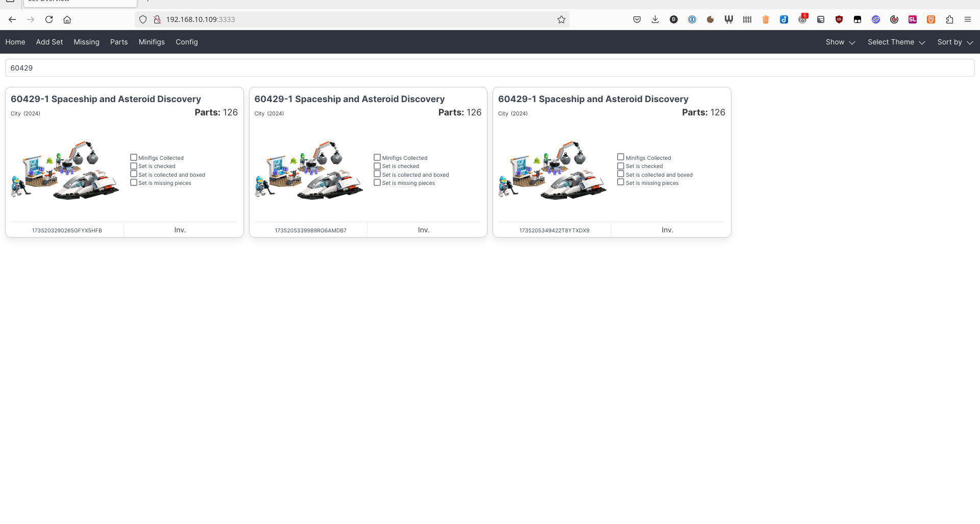Expand the Show dropdown

pyautogui.click(x=840, y=42)
